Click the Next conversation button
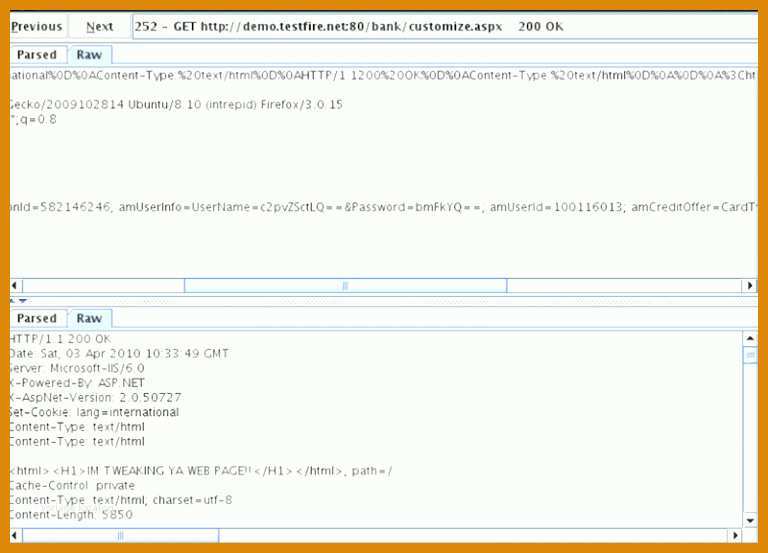 99,26
